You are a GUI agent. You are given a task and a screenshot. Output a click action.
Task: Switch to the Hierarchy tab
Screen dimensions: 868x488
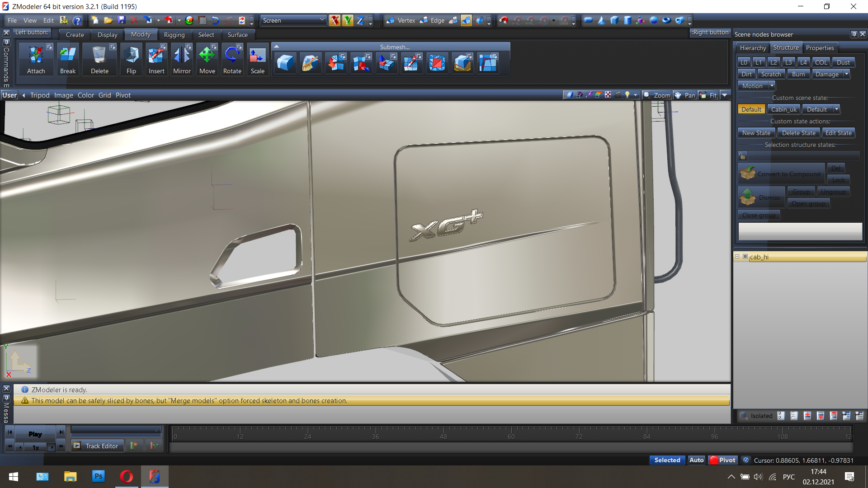pyautogui.click(x=753, y=48)
